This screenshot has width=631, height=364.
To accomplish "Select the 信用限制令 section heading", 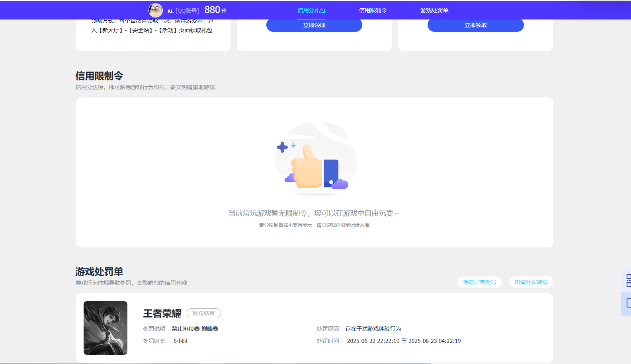I will pos(99,76).
